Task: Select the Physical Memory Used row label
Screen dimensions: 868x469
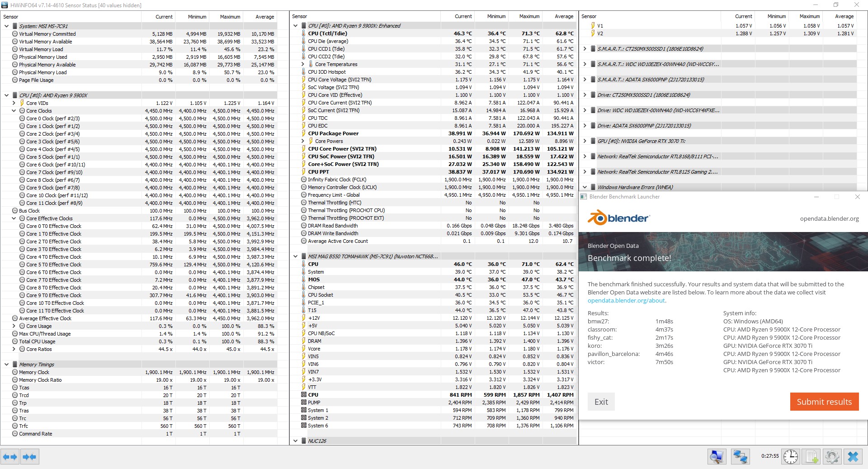Action: (43, 57)
